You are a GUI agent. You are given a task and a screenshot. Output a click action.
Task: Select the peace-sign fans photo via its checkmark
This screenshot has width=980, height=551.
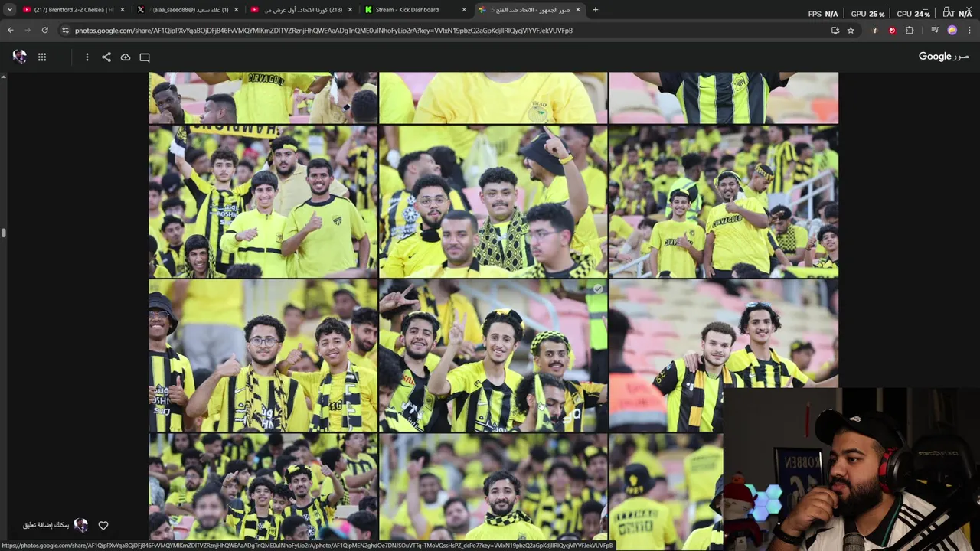point(598,289)
